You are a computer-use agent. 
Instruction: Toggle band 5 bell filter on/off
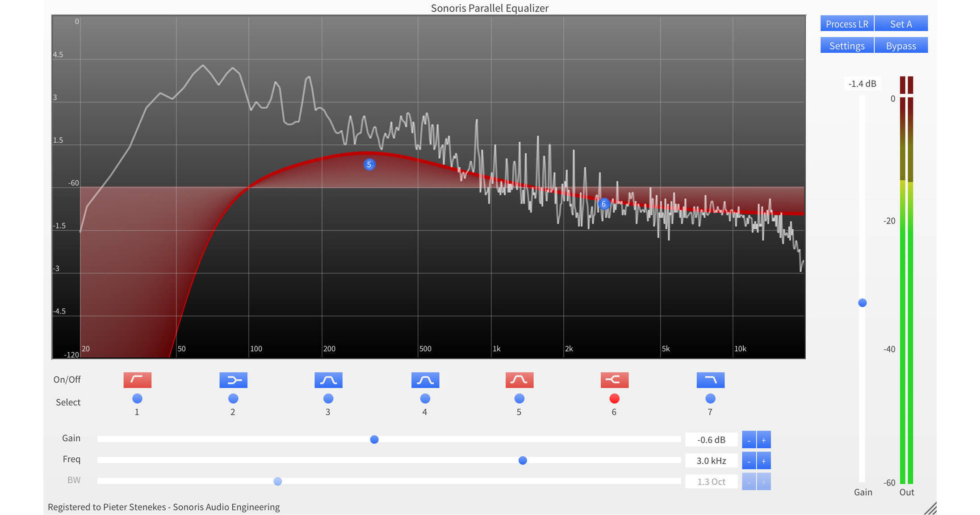pyautogui.click(x=519, y=380)
